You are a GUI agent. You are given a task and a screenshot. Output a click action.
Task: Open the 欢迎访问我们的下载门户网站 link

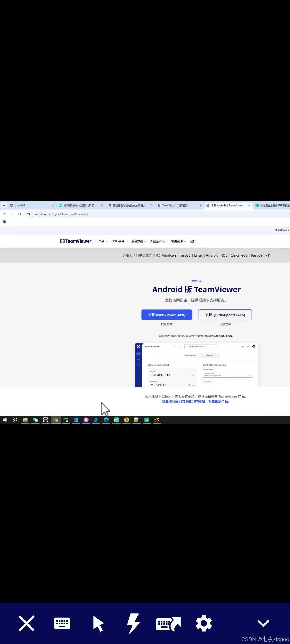pos(196,401)
